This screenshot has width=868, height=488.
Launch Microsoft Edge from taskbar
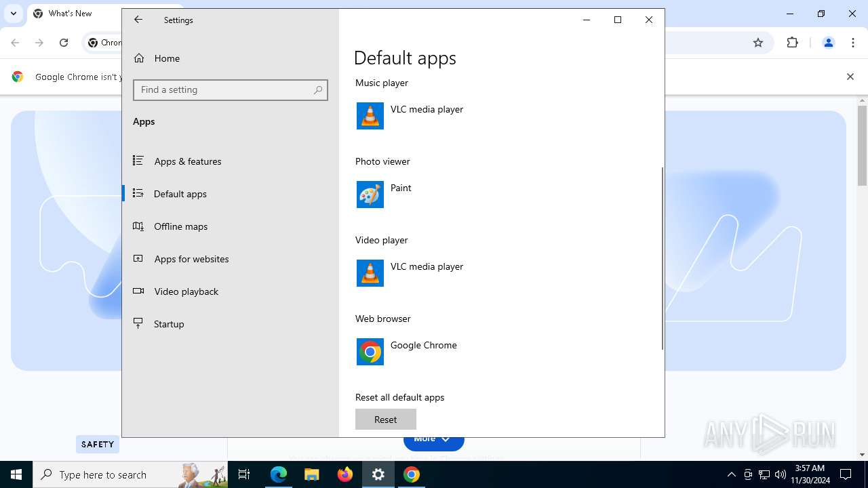(279, 474)
